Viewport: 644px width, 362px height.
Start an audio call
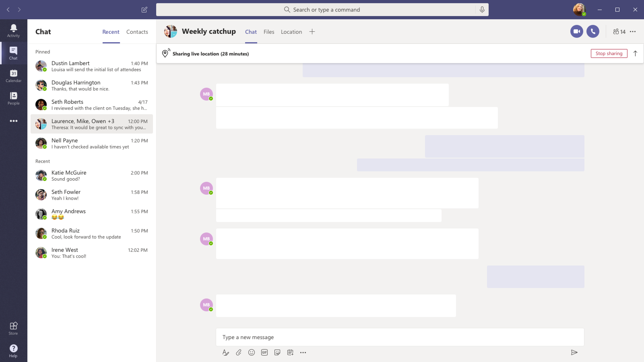[593, 31]
